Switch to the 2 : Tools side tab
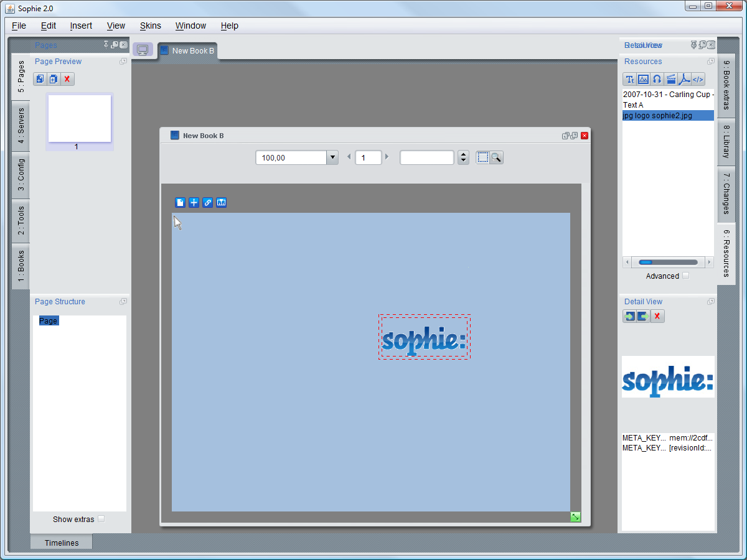Viewport: 747px width, 560px height. coord(21,221)
